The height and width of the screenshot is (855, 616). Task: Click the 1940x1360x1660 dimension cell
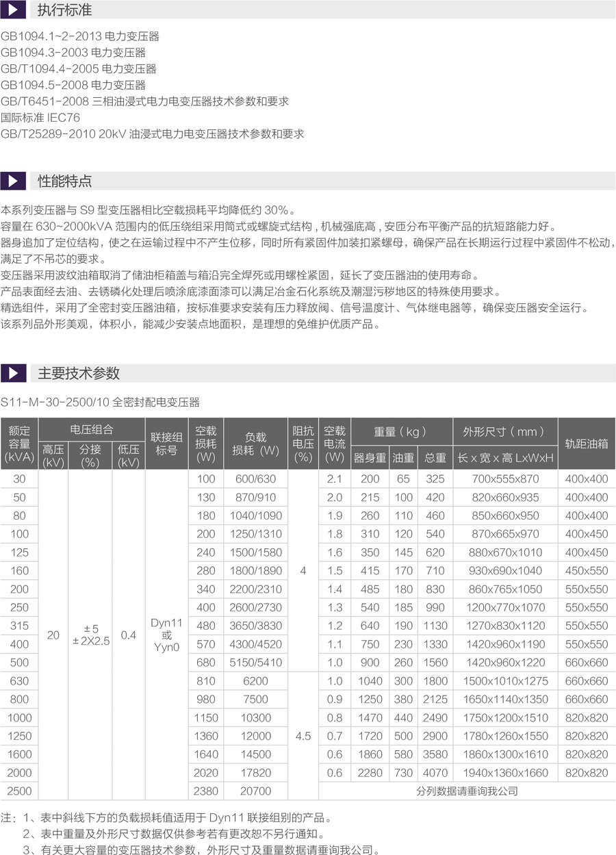tap(504, 772)
